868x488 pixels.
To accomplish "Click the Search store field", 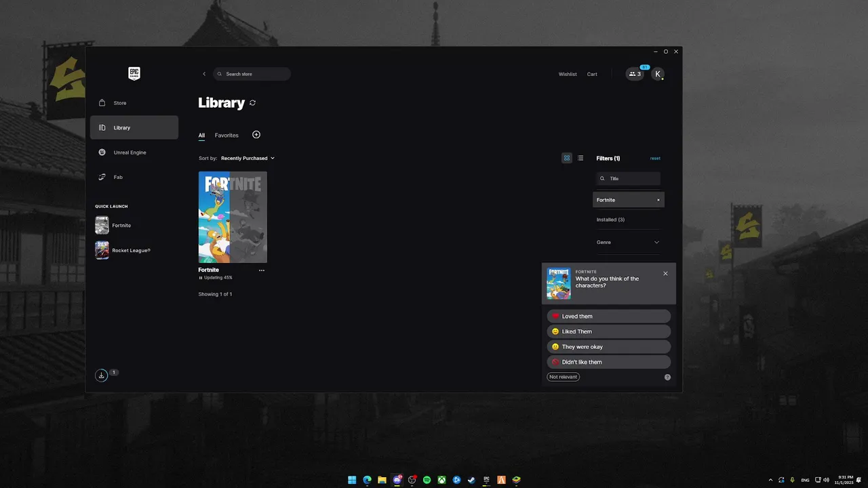I will [252, 74].
